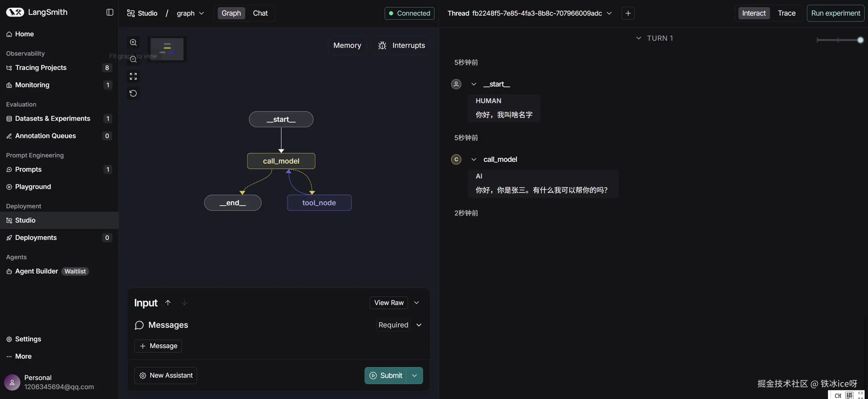Move Input section up arrow

[x=168, y=303]
